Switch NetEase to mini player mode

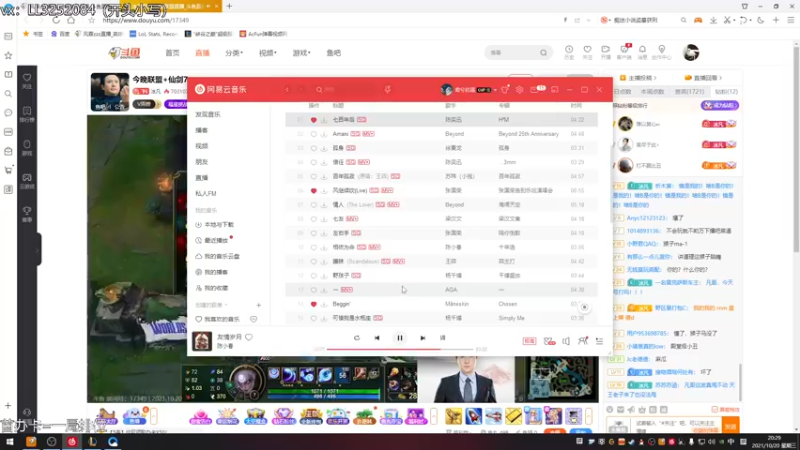[555, 89]
